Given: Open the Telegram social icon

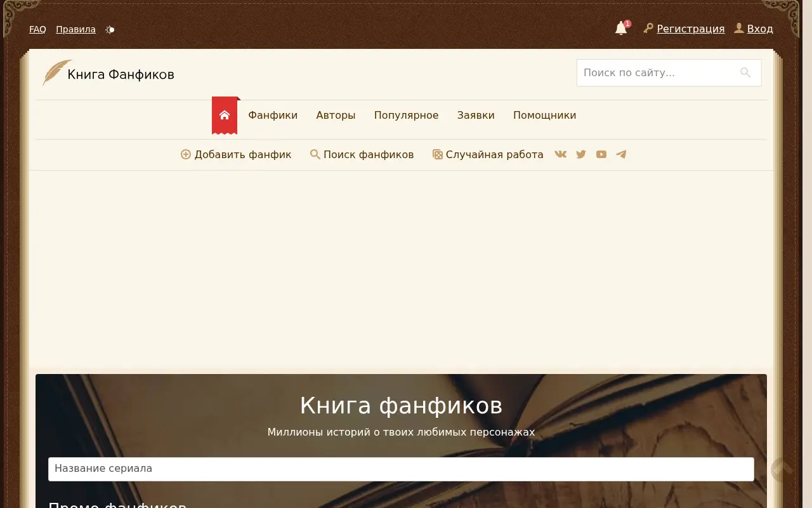Looking at the screenshot, I should click(x=621, y=154).
